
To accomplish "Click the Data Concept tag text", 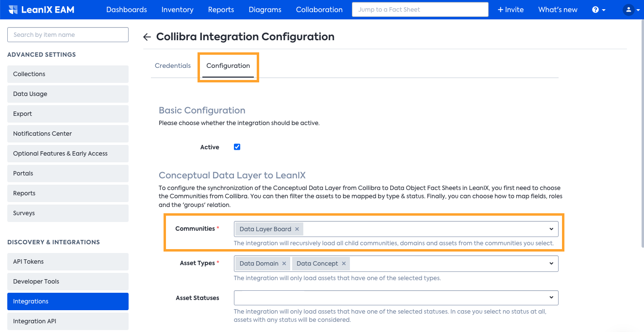I will [x=317, y=264].
